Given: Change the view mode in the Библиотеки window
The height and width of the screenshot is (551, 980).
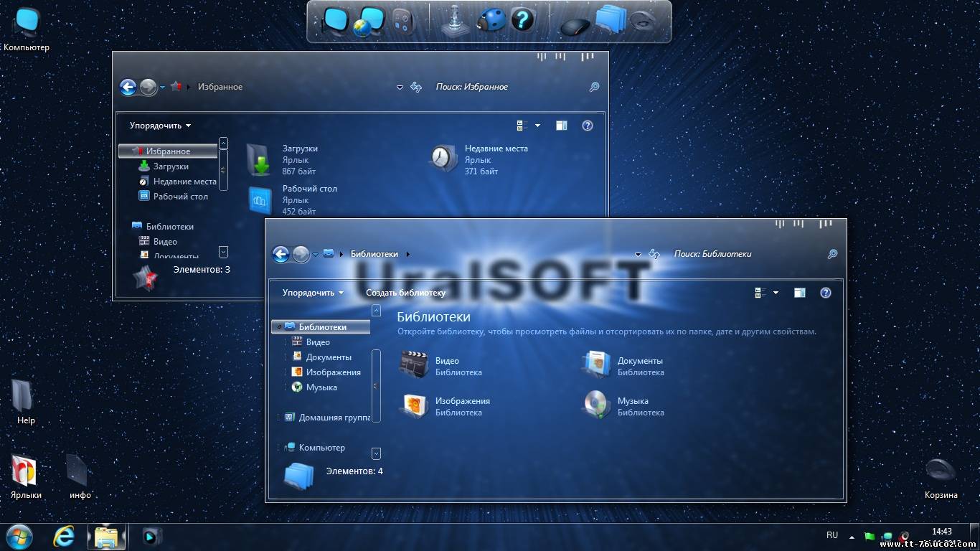Looking at the screenshot, I should click(760, 293).
